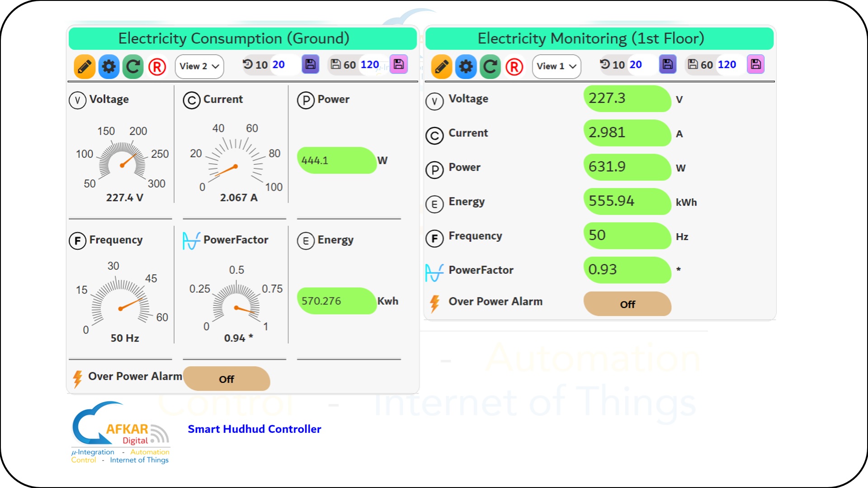This screenshot has height=488, width=868.
Task: Click pink save icon in 1st Floor panel
Action: tap(755, 64)
